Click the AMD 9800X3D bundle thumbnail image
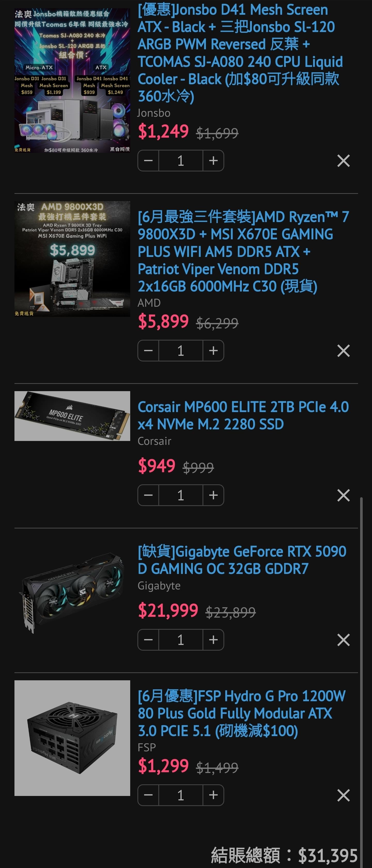This screenshot has height=868, width=372. [x=72, y=259]
